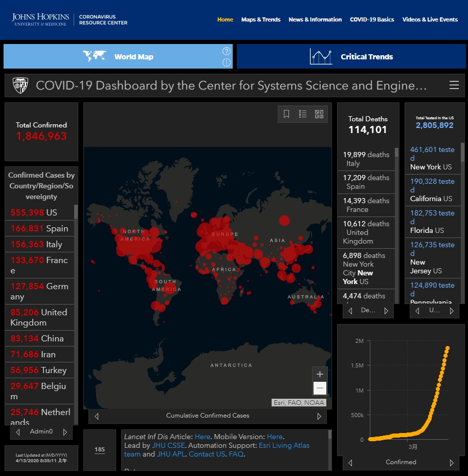Click left arrow in deaths list pager
This screenshot has height=476, width=468.
(x=350, y=311)
